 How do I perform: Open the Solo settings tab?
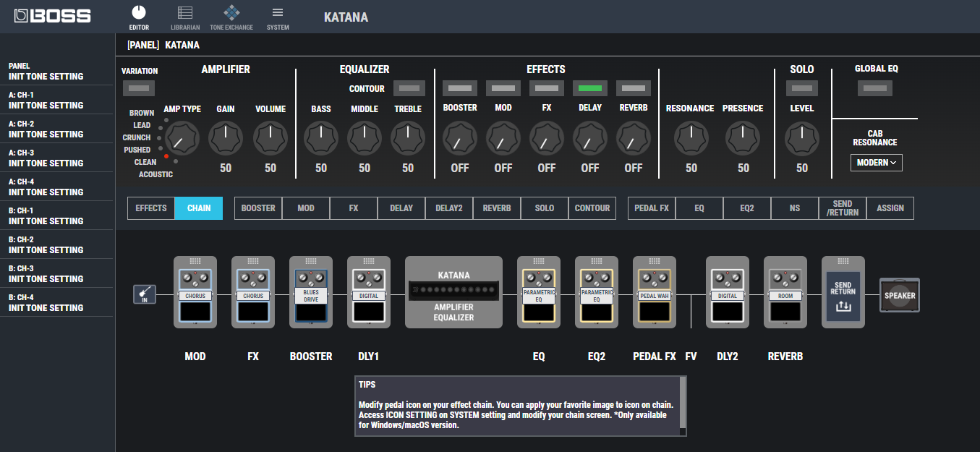(x=545, y=208)
